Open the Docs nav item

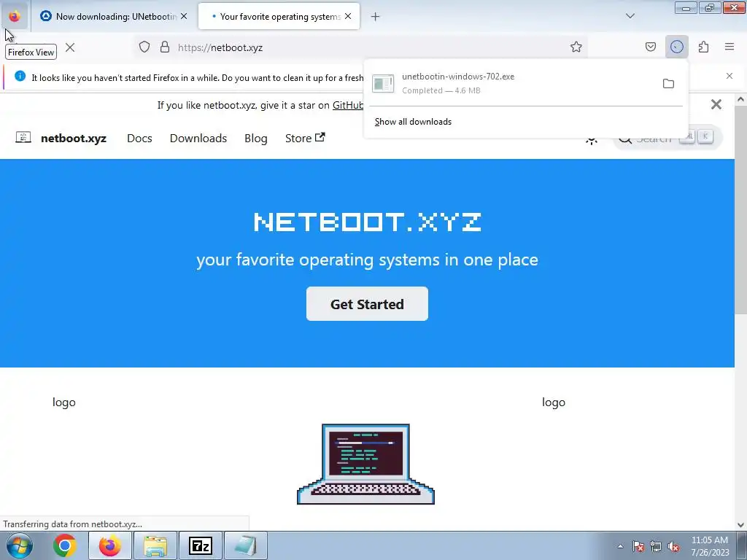(x=139, y=138)
